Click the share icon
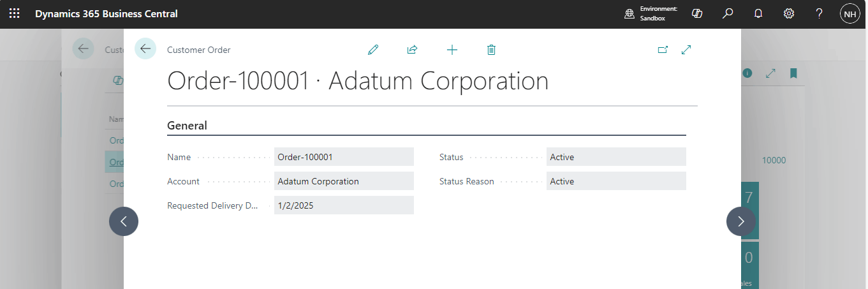The width and height of the screenshot is (868, 289). (x=412, y=50)
